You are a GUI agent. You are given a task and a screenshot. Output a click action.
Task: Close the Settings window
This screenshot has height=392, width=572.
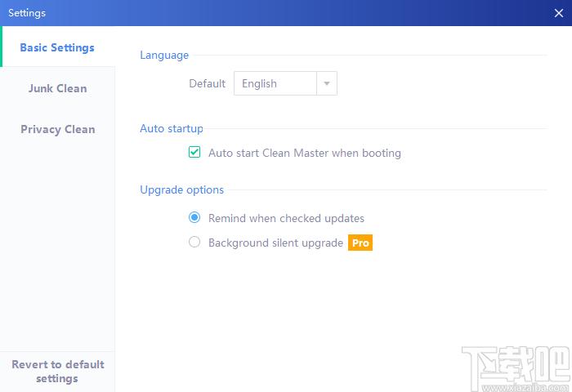click(558, 13)
